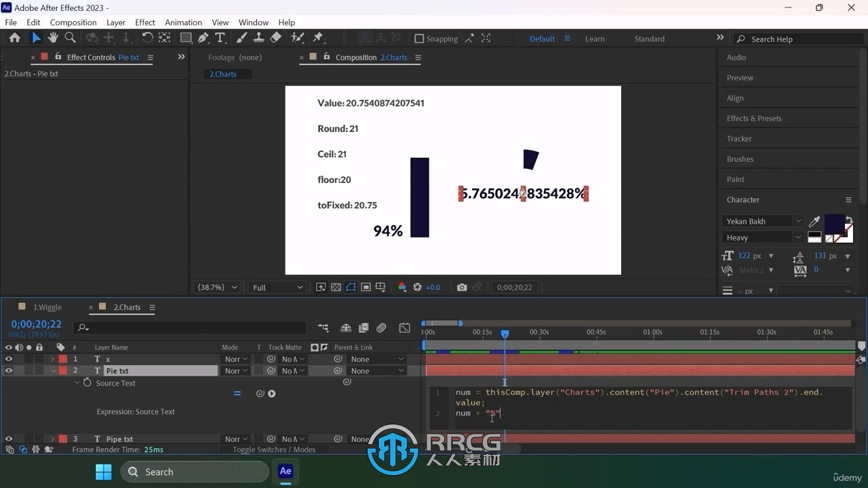
Task: Select the Brush tool
Action: pos(242,38)
